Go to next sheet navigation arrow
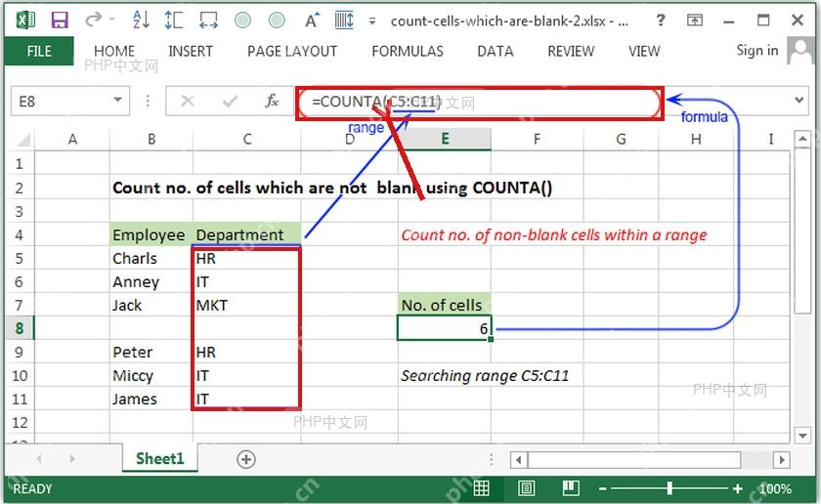 coord(71,459)
